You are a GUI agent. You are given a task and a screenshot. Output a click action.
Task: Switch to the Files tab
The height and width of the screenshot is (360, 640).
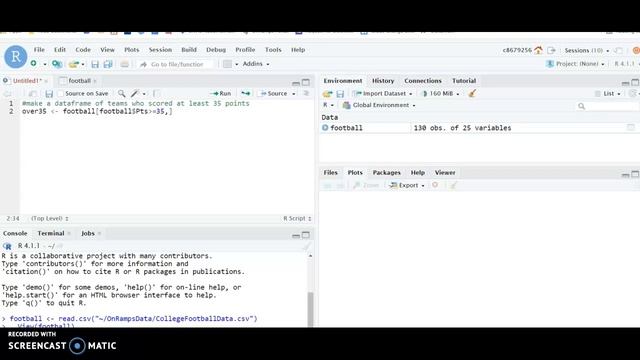coord(331,173)
